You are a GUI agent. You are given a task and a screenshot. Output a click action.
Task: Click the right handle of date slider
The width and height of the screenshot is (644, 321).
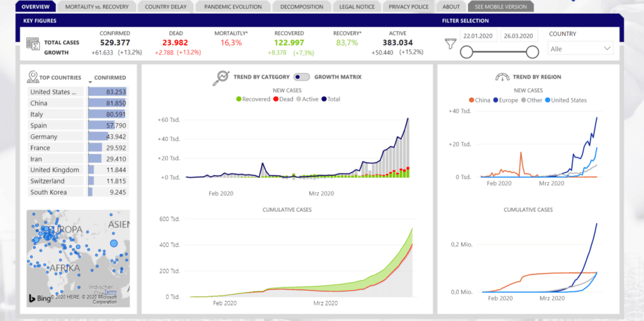tap(532, 52)
